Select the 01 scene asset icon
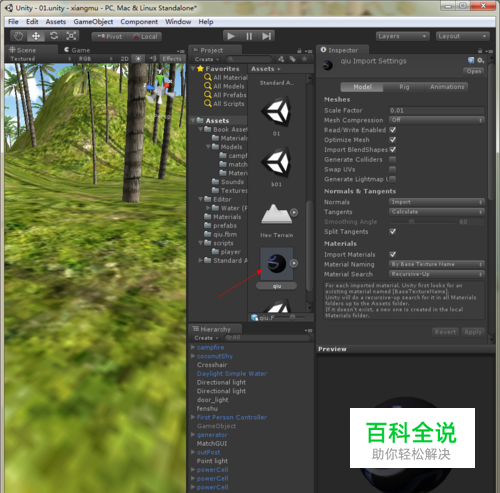Image resolution: width=500 pixels, height=493 pixels. pyautogui.click(x=276, y=111)
